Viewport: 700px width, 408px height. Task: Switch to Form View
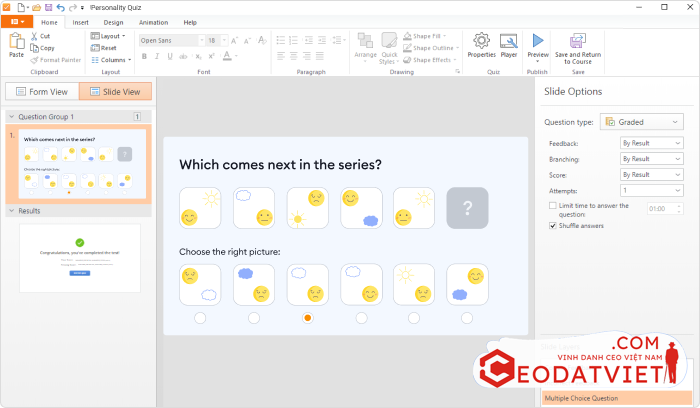coord(42,92)
